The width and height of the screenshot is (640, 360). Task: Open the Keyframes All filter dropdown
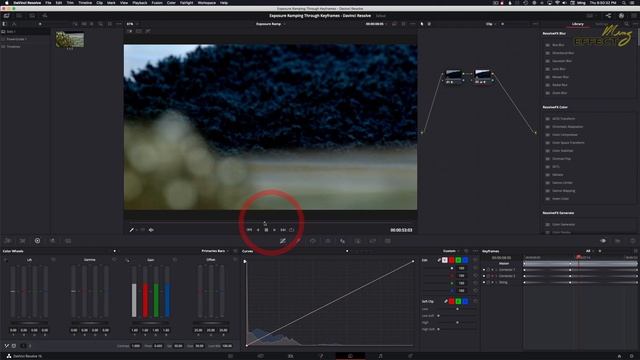590,251
